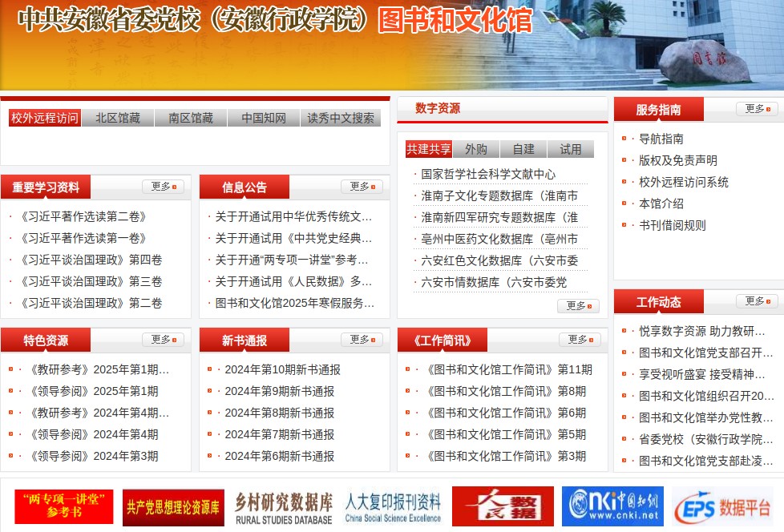Switch to the 北区馆藏 tab
The width and height of the screenshot is (784, 532).
coord(118,118)
